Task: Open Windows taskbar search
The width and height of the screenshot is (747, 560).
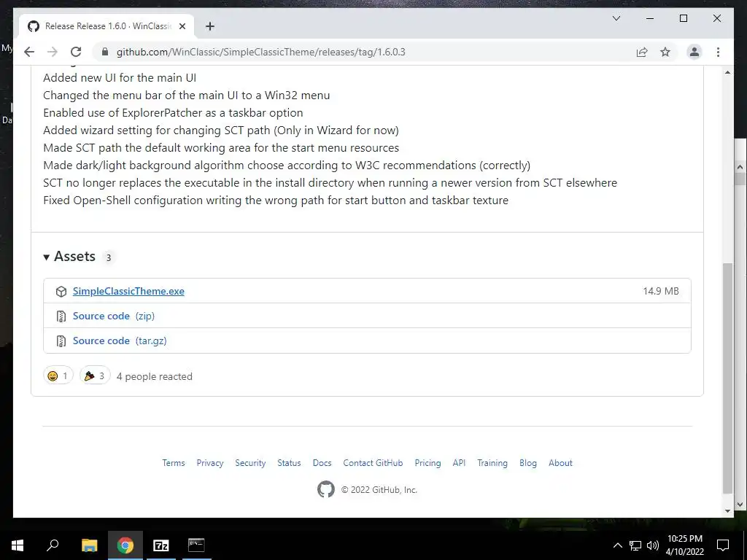Action: pos(53,545)
